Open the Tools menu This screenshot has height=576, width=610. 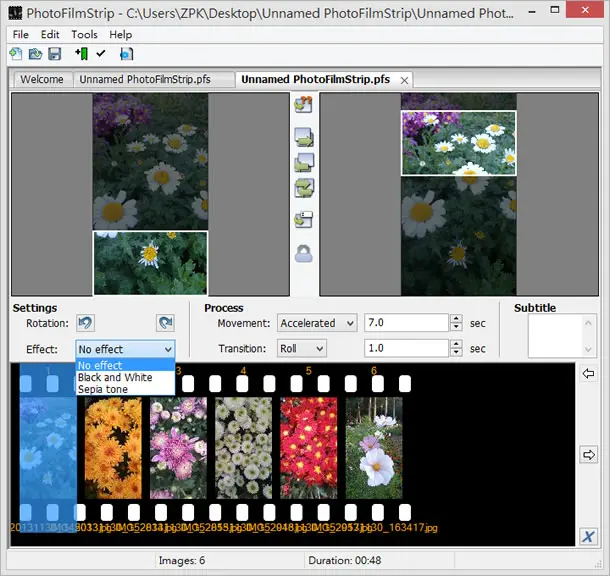(84, 35)
